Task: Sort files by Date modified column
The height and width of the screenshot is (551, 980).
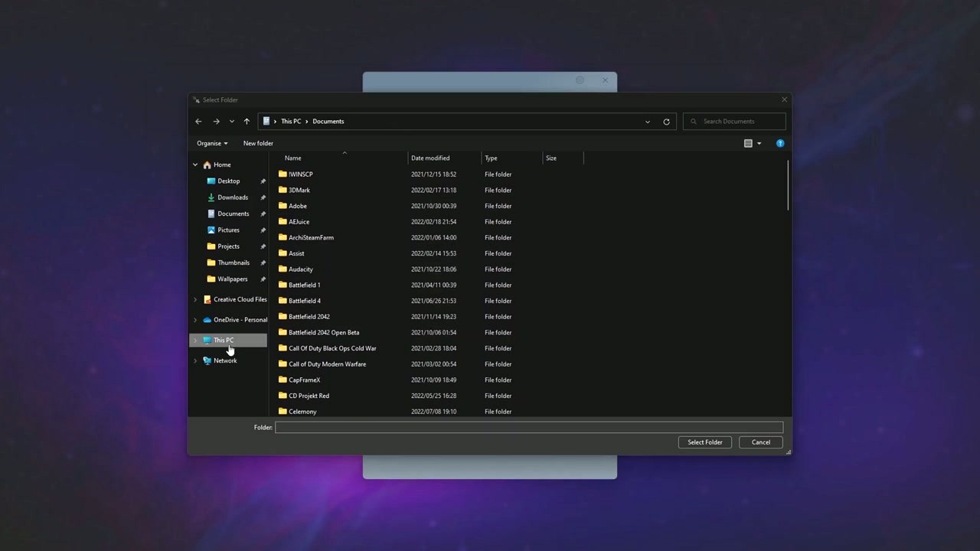Action: pos(430,158)
